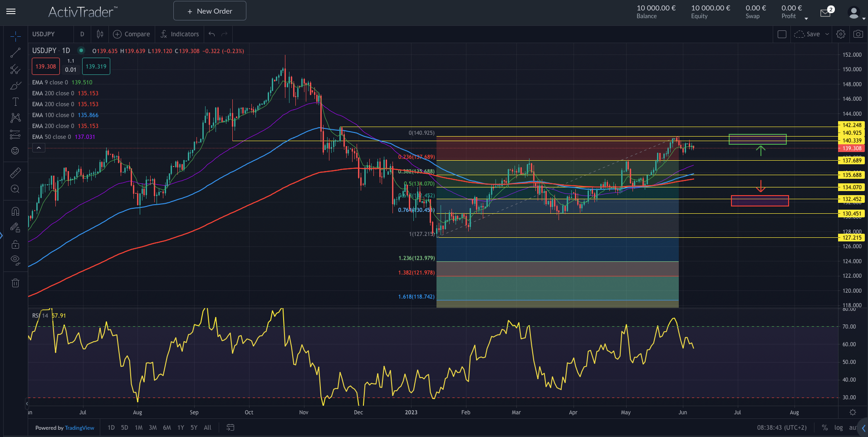
Task: Select the trend line drawing tool
Action: [x=15, y=52]
